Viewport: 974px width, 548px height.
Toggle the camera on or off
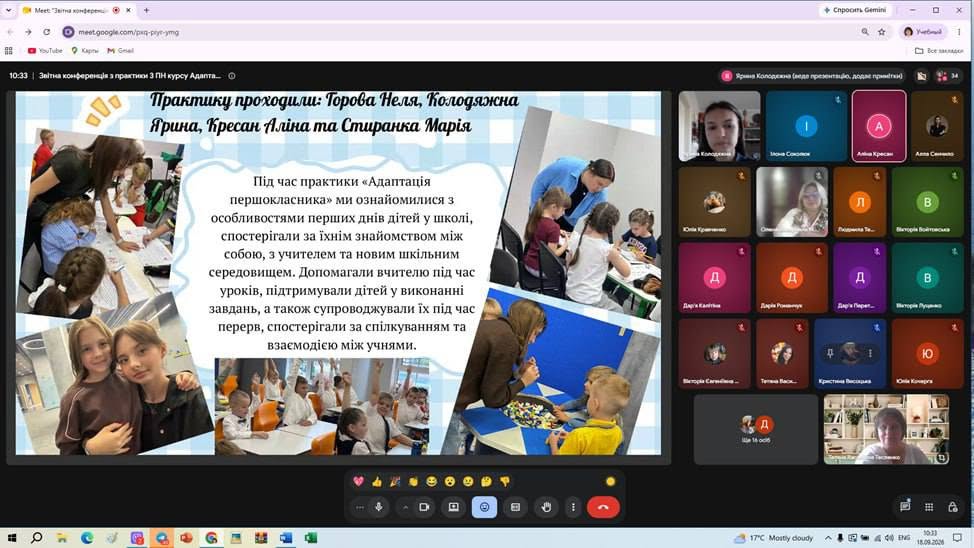click(424, 507)
